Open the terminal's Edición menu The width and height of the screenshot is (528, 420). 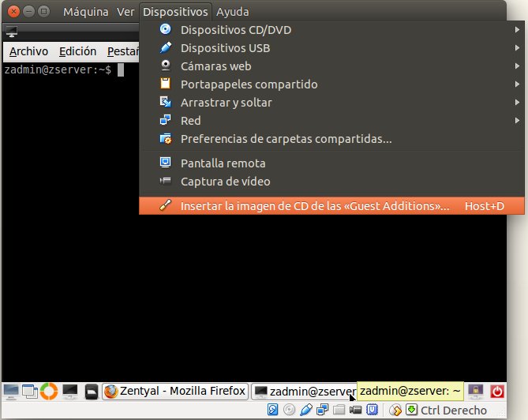pos(78,51)
